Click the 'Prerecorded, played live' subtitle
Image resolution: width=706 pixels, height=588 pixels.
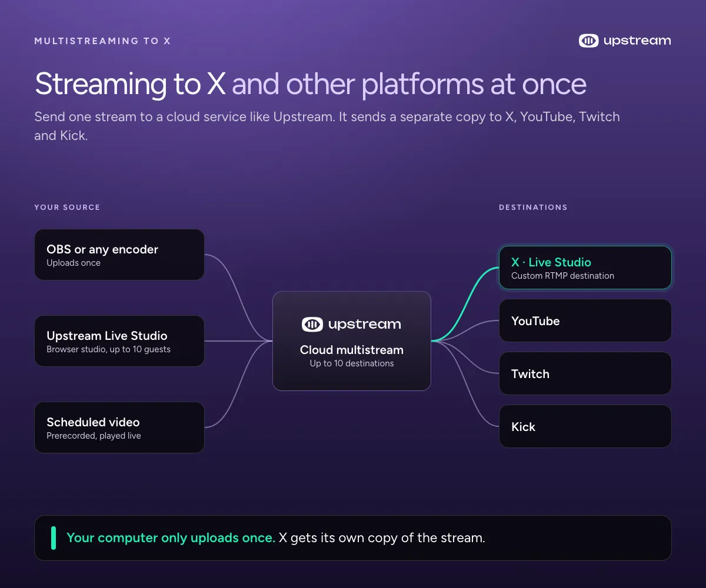click(x=94, y=436)
